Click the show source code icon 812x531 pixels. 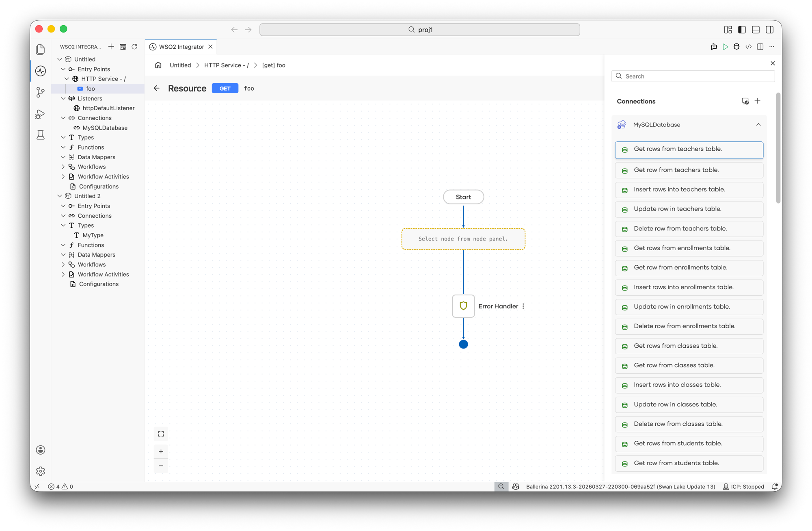click(x=748, y=47)
